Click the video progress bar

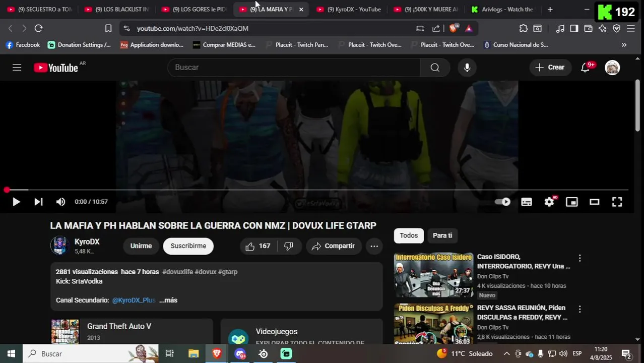point(317,190)
